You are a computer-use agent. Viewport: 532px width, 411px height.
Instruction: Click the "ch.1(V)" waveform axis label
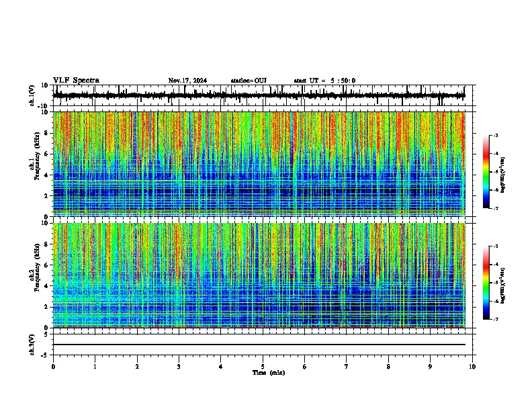coord(32,95)
